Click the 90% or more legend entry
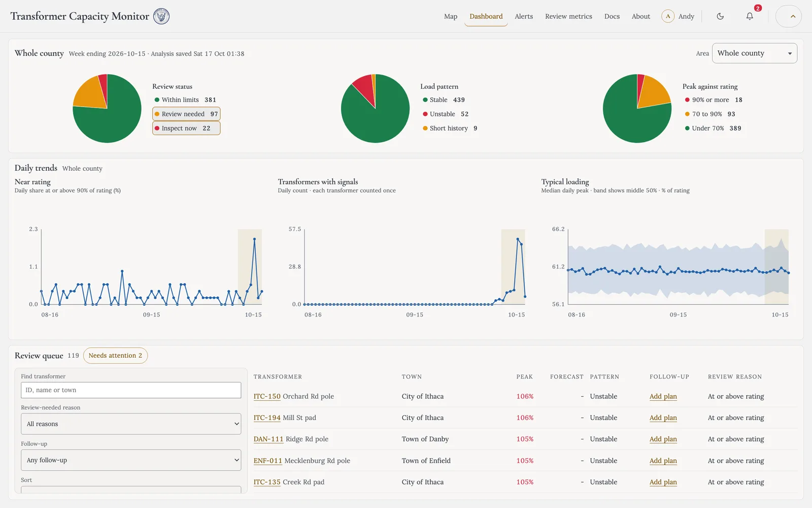This screenshot has height=508, width=812. [713, 100]
